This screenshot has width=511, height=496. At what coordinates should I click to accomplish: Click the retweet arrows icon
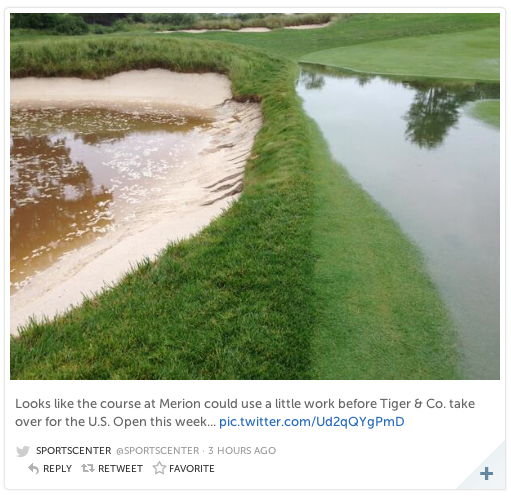88,468
